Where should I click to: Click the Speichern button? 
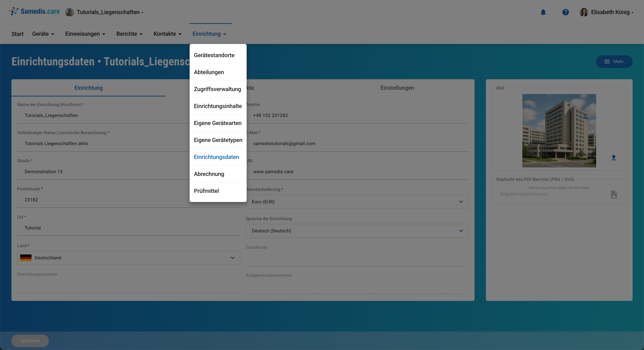coord(30,341)
